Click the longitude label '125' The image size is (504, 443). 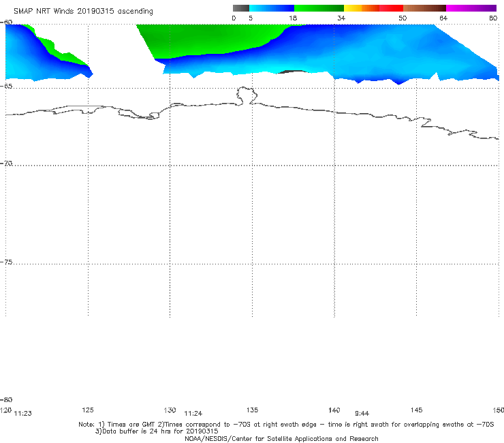point(88,410)
